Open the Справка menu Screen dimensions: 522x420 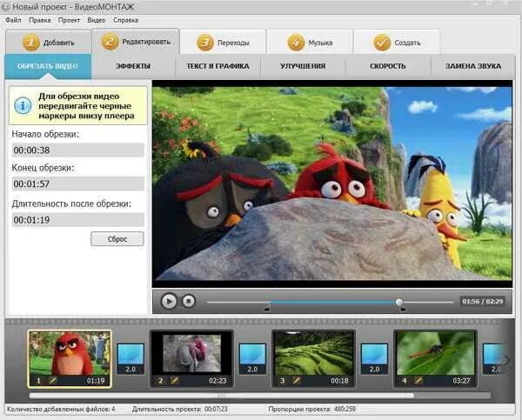pyautogui.click(x=125, y=20)
